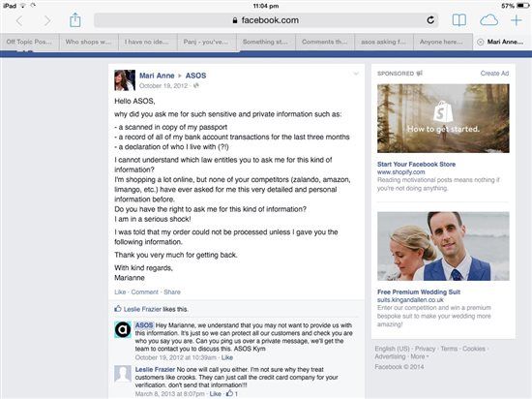The image size is (532, 399).
Task: Open Mari Anne's profile picture
Action: click(x=125, y=80)
